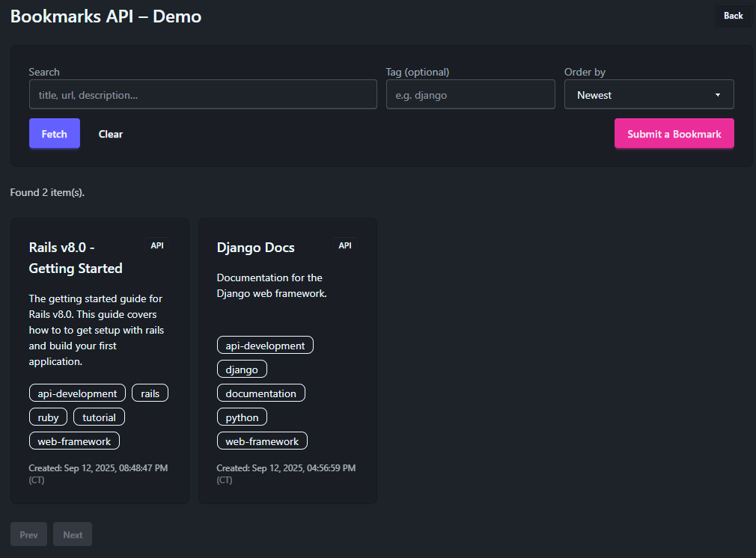The width and height of the screenshot is (756, 558).
Task: Click the API badge on the Rails card
Action: (x=157, y=245)
